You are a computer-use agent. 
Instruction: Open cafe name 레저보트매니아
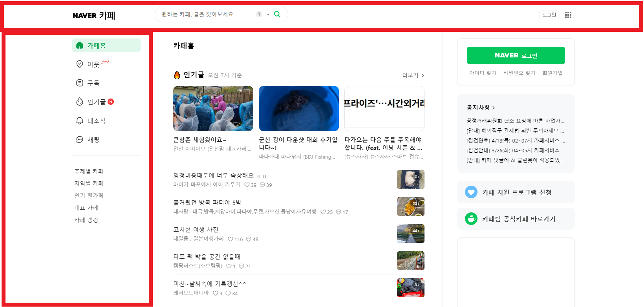[x=191, y=293]
